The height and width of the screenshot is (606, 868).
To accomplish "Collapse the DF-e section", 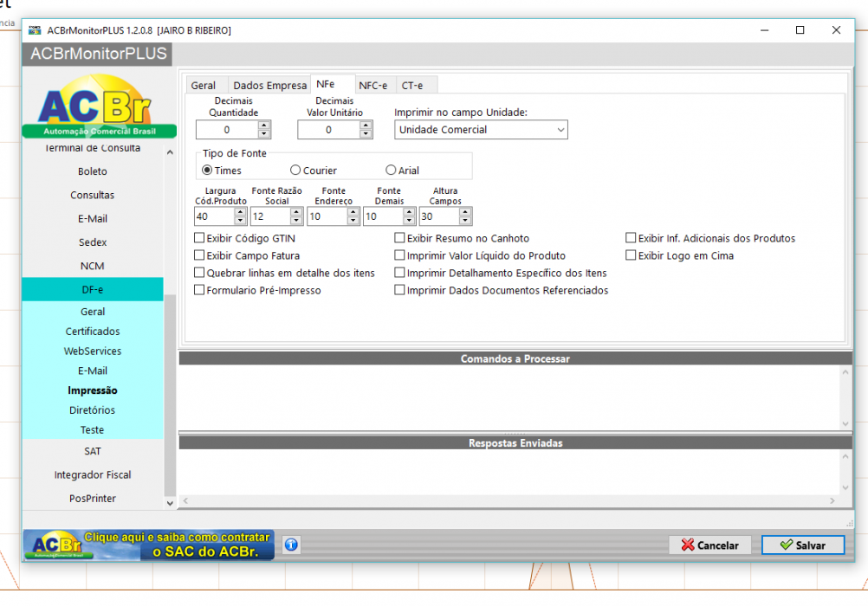I will click(x=93, y=289).
